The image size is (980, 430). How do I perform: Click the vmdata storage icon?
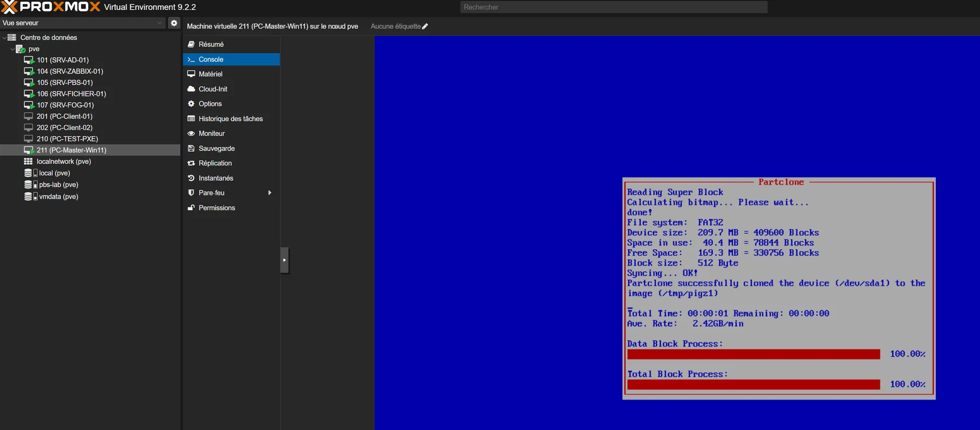(30, 196)
